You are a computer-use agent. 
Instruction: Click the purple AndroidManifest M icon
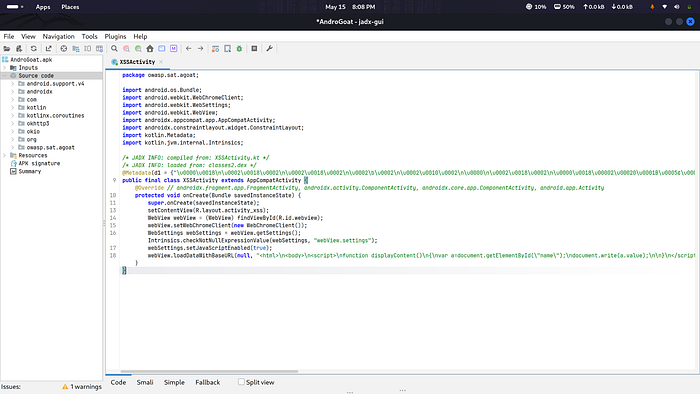pos(174,49)
